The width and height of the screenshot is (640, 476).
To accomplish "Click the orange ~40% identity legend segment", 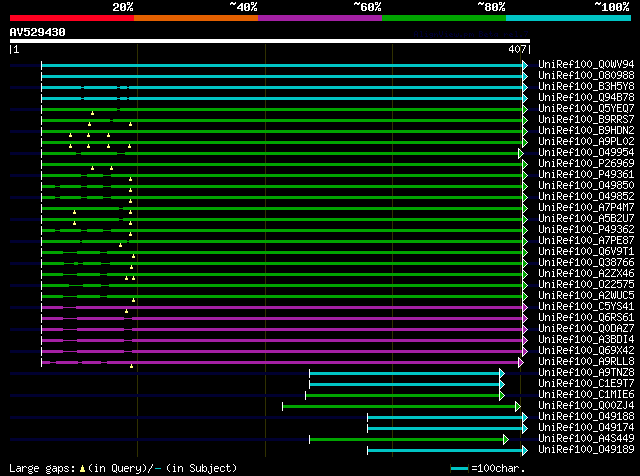I will 196,18.
